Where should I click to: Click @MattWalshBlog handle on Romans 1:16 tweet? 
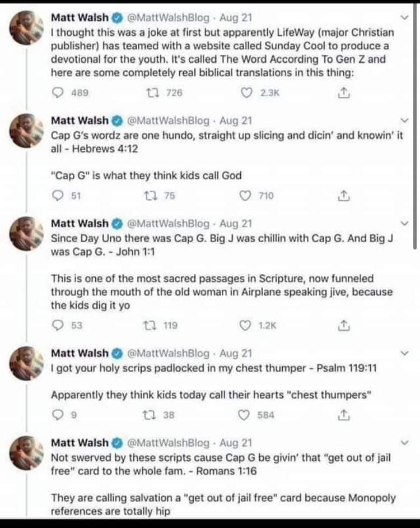(x=171, y=443)
